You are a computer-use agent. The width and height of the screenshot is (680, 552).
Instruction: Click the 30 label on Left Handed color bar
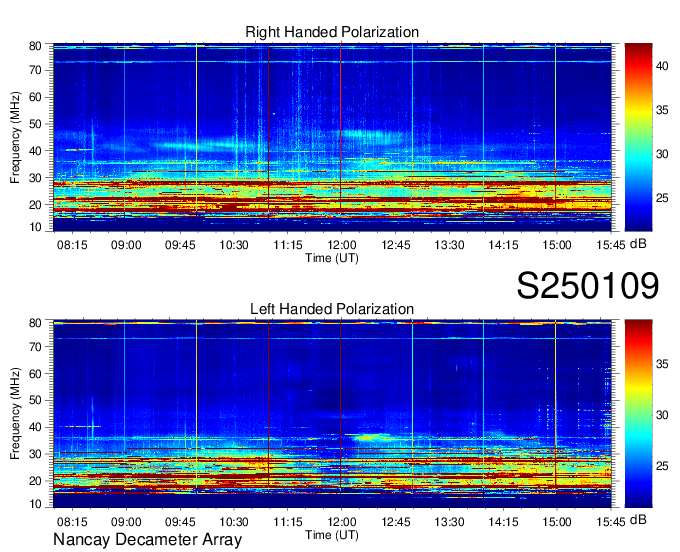click(662, 415)
